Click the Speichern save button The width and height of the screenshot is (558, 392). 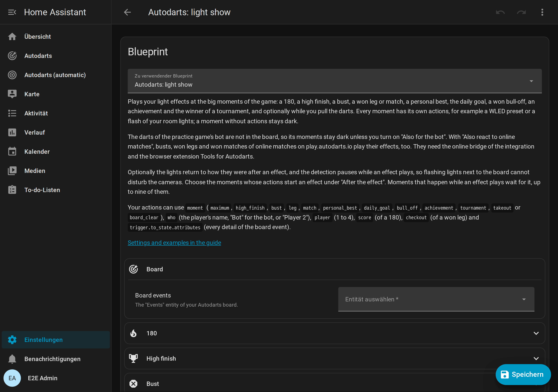[523, 375]
